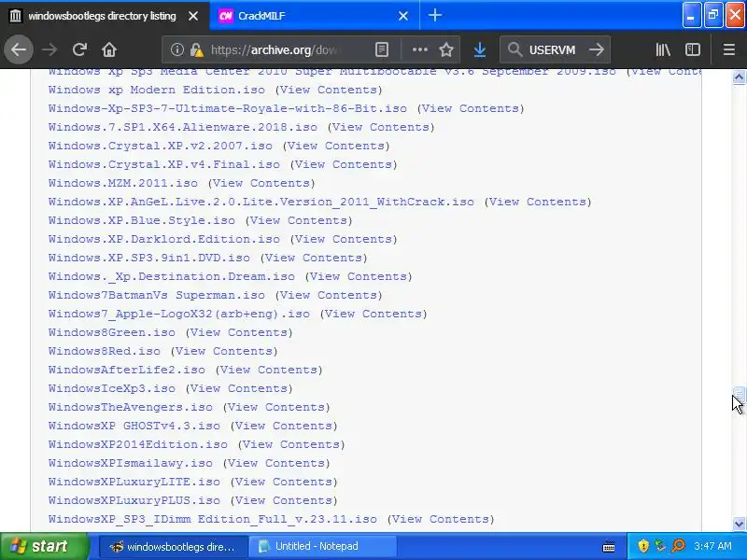Screen dimensions: 747x560
Task: Open WindowsXP_SP3_IDimm Edition_Full_v.23.11.iso link
Action: coord(213,519)
